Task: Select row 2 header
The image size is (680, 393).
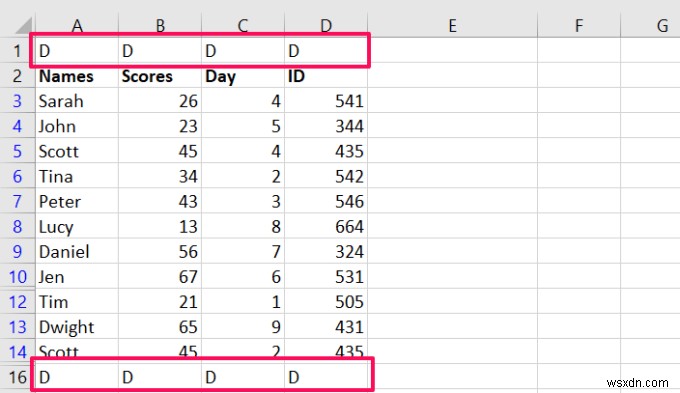Action: click(17, 76)
